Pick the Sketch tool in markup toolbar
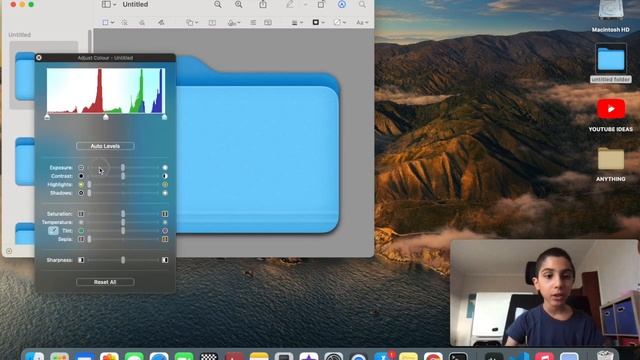This screenshot has height=360, width=640. coord(142,22)
